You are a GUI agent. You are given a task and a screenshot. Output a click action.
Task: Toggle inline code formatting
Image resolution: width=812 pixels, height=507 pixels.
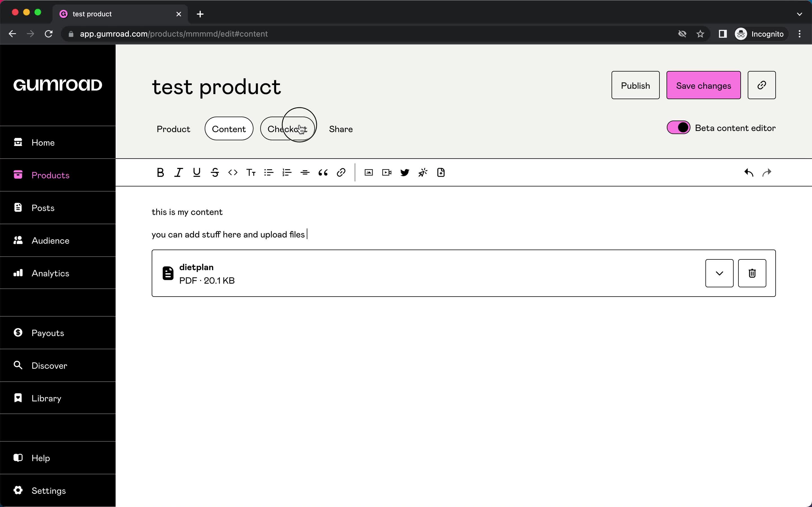coord(233,172)
